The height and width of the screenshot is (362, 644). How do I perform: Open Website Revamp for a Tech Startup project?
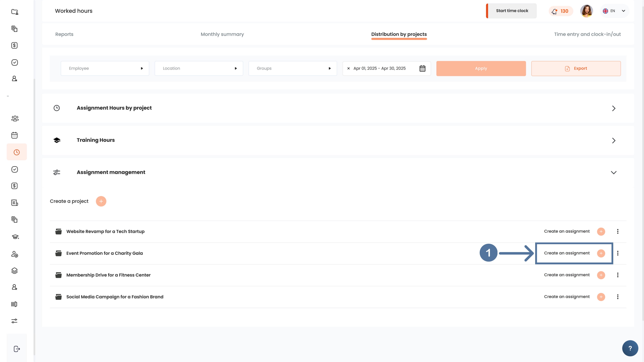(105, 232)
